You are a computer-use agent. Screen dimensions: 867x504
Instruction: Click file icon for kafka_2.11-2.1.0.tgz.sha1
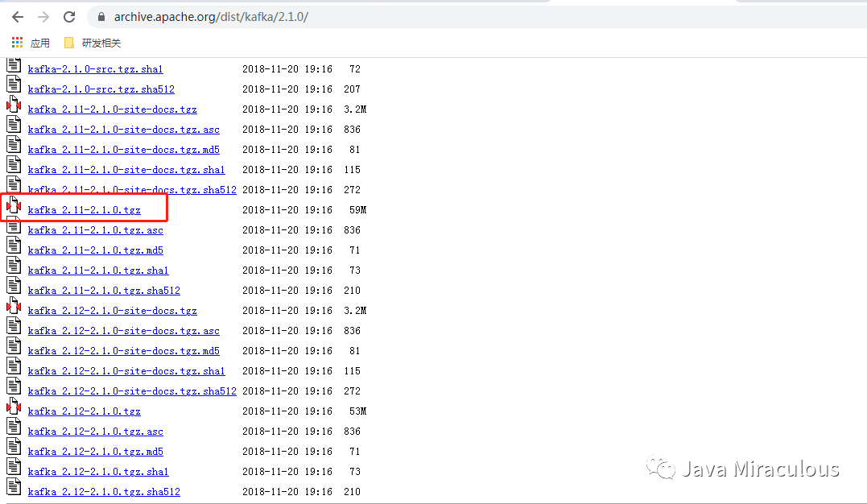14,266
